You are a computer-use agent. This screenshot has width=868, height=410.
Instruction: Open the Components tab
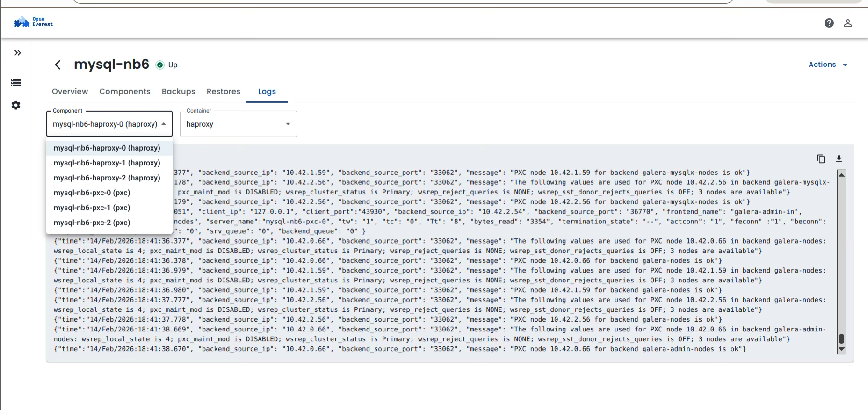[x=124, y=92]
